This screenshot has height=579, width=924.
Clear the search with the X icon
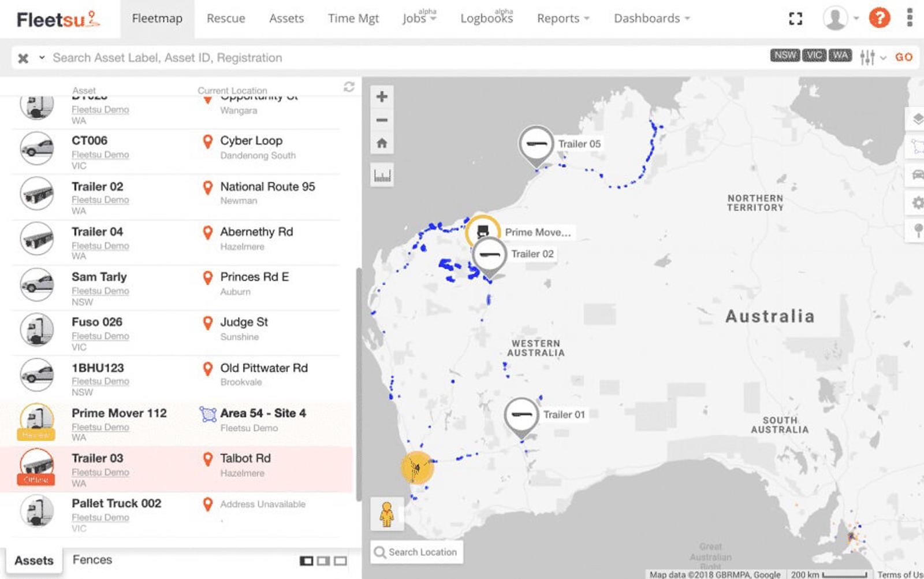[x=23, y=58]
